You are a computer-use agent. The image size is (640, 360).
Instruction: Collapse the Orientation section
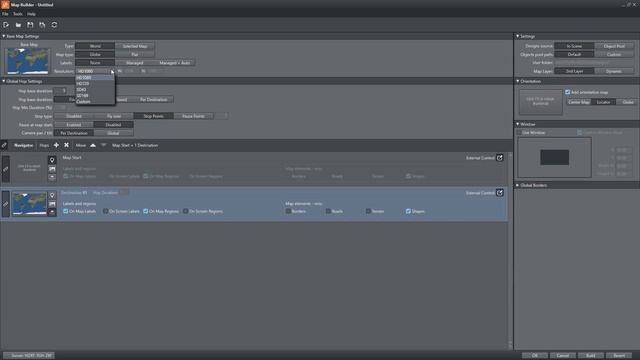coord(518,81)
